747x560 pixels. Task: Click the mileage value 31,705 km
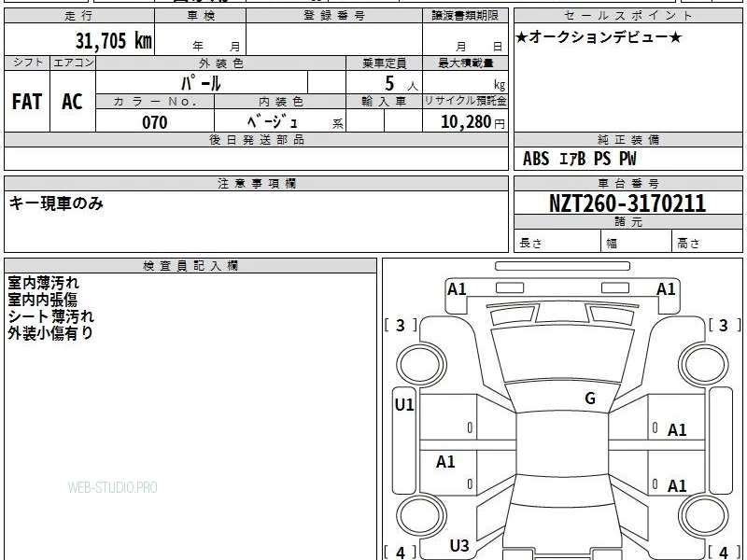tap(113, 40)
